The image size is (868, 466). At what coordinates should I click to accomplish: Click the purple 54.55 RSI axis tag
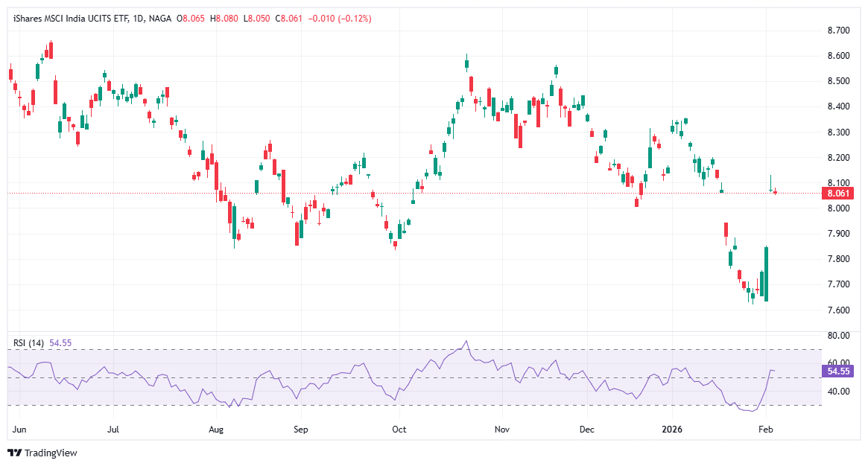click(837, 371)
